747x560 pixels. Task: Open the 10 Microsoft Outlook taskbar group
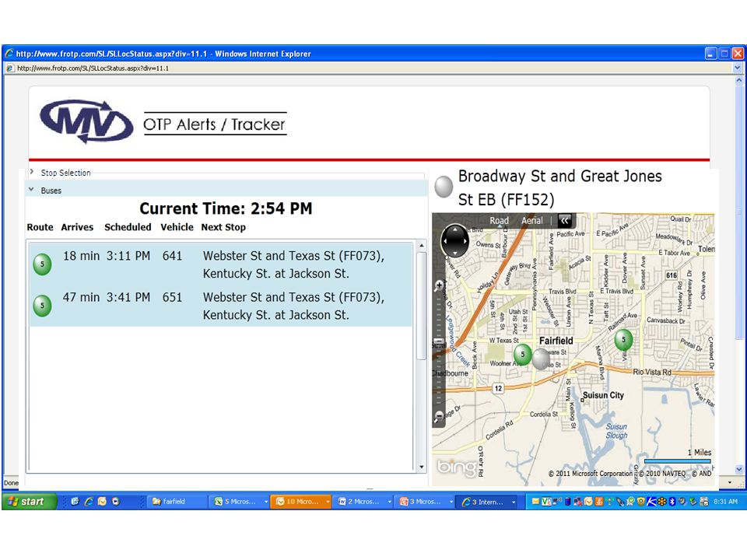click(x=301, y=502)
